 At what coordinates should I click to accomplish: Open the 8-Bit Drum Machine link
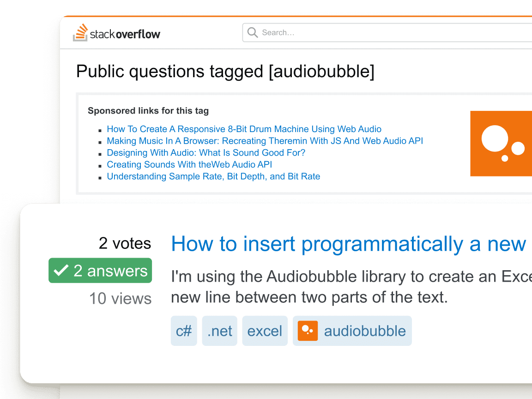coord(244,129)
